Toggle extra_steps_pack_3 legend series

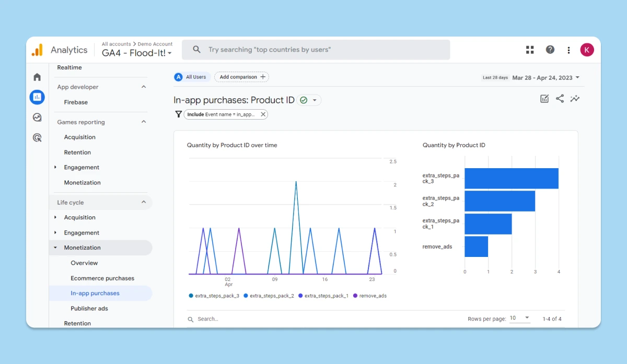click(x=214, y=296)
